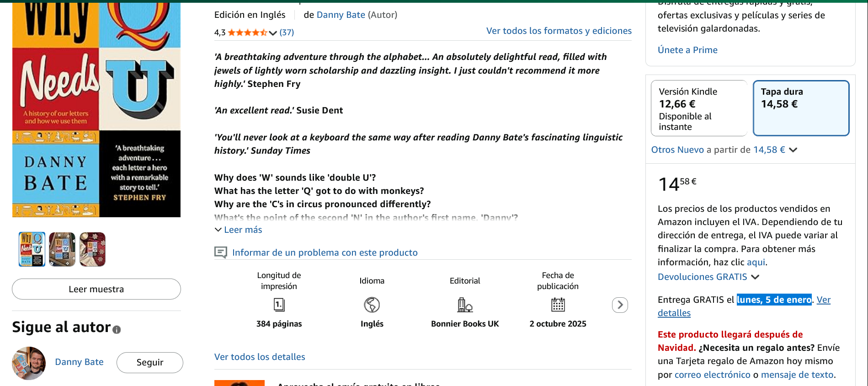
Task: Follow the author with Seguir button
Action: [149, 362]
